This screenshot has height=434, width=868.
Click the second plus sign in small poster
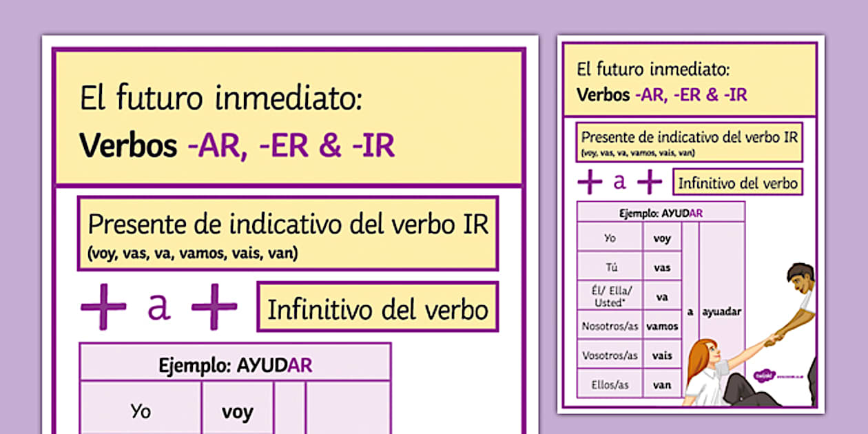click(649, 182)
